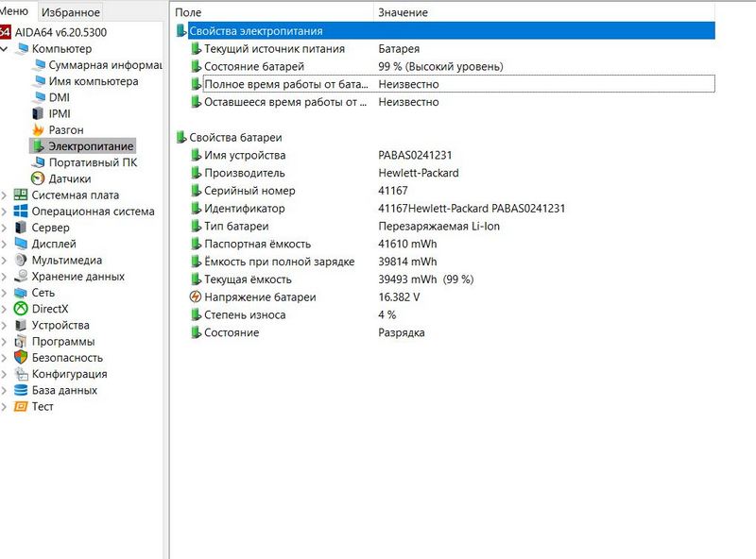This screenshot has height=559, width=756.
Task: Expand the Сеть tree node
Action: coord(5,293)
